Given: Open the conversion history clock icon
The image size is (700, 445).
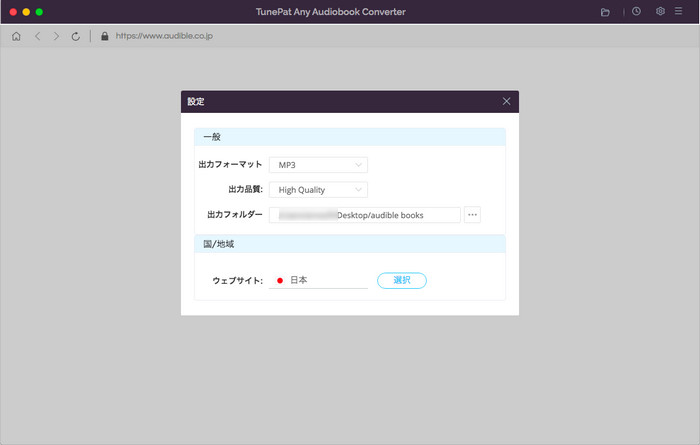Looking at the screenshot, I should (x=636, y=12).
